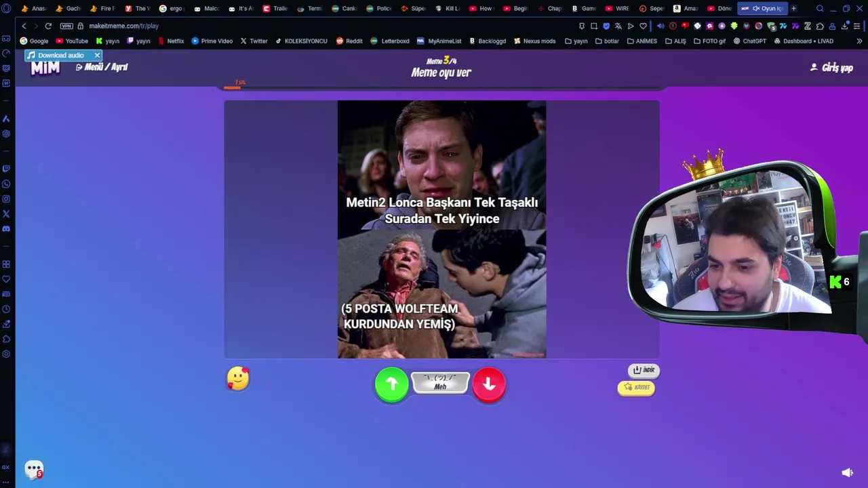The image size is (868, 488).
Task: Switch to the WIRE browser tab
Action: pos(617,9)
